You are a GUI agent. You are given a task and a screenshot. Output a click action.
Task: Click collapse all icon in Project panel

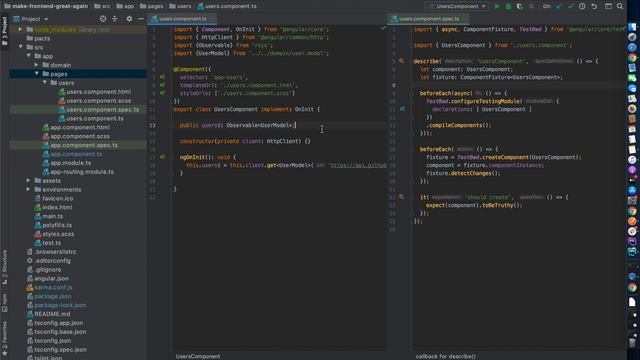pos(115,19)
